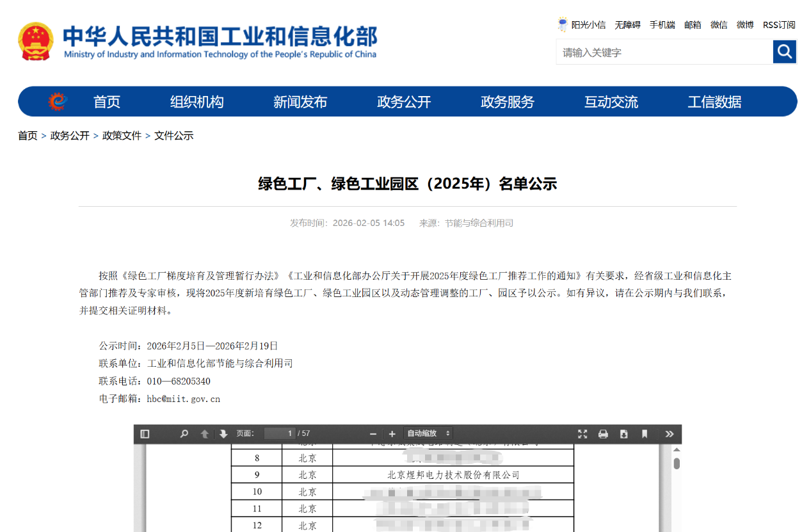This screenshot has width=811, height=532.
Task: Zoom out of the PDF with the minus icon
Action: [x=372, y=433]
